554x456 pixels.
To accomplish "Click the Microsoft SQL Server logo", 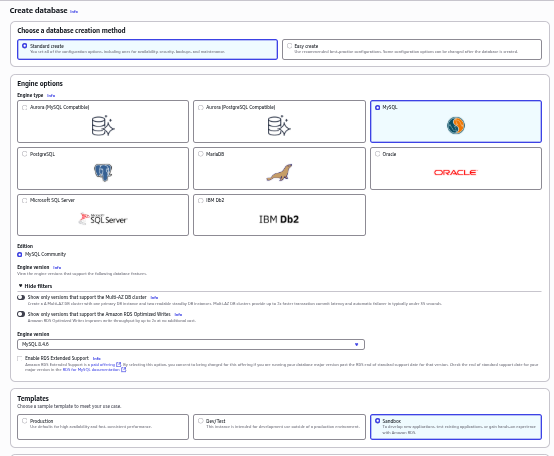I will (103, 219).
